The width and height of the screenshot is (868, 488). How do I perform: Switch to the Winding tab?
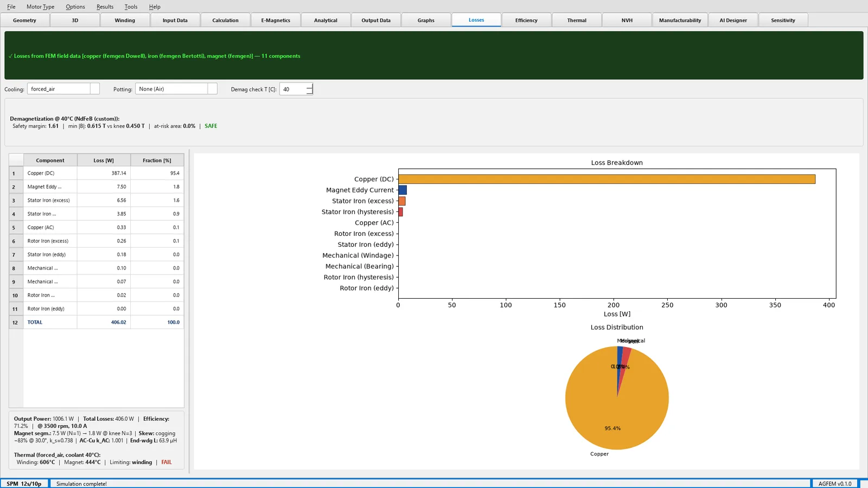click(125, 20)
